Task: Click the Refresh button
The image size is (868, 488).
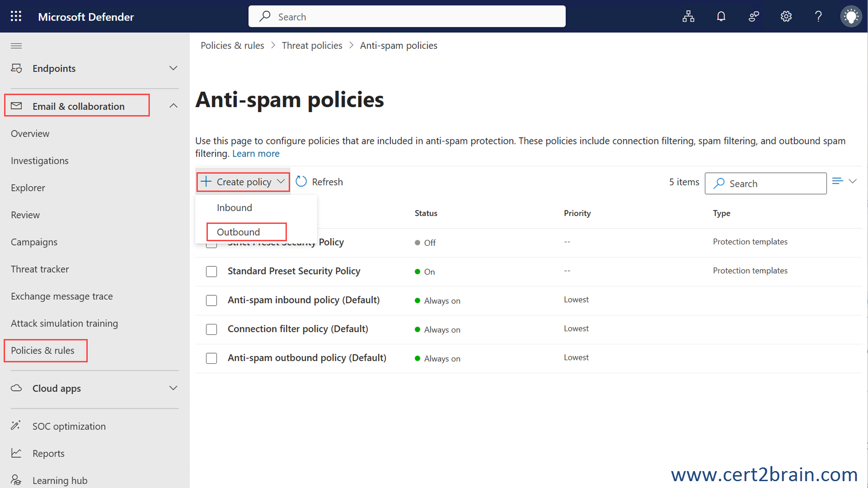Action: point(319,182)
